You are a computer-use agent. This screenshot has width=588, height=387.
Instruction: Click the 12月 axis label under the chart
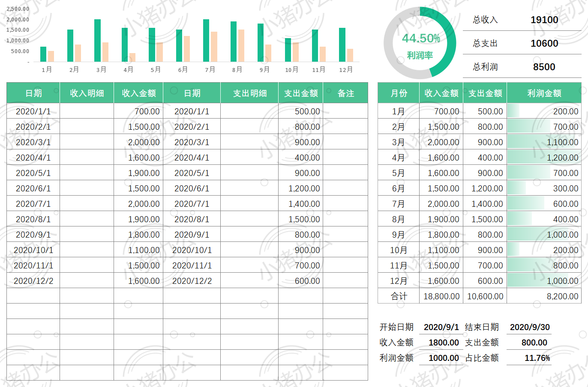[x=346, y=69]
